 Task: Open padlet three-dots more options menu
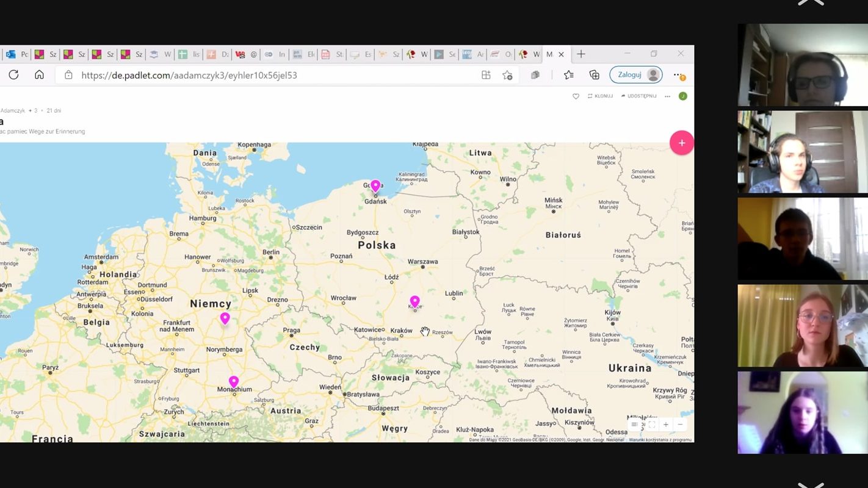667,96
